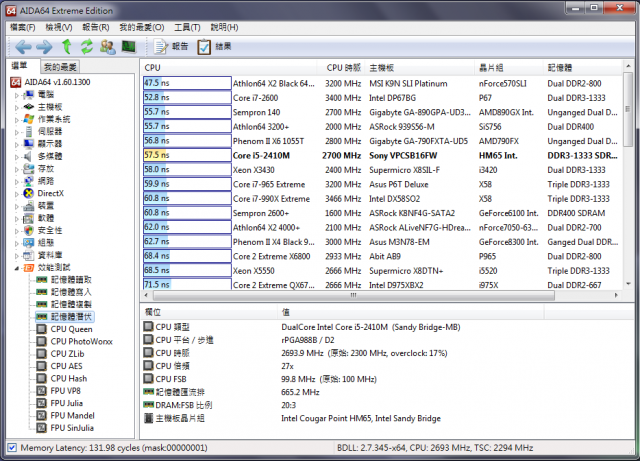Click the highlighted 57.5 ns result bar
Image resolution: width=640 pixels, height=461 pixels.
tap(187, 155)
